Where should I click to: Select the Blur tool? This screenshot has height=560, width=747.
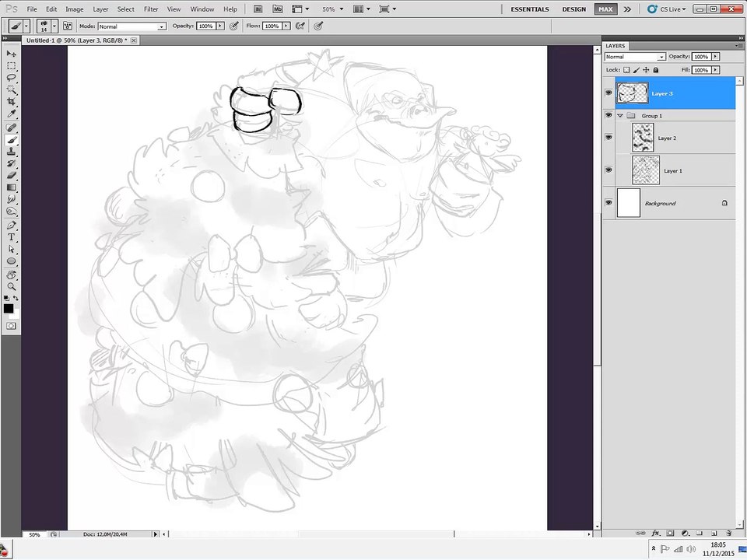[x=11, y=199]
